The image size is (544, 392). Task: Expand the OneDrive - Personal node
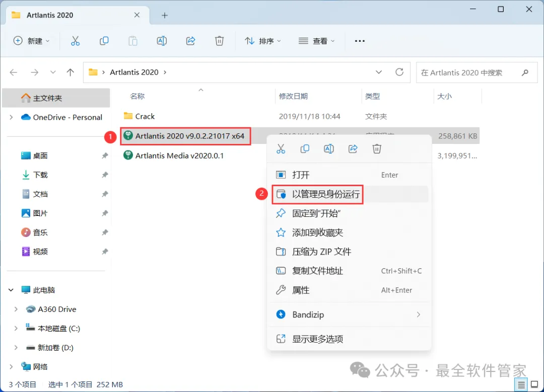pyautogui.click(x=11, y=117)
